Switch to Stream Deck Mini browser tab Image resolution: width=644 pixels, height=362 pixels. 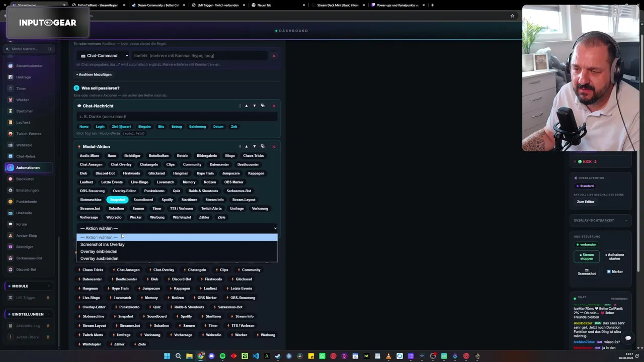tap(337, 5)
